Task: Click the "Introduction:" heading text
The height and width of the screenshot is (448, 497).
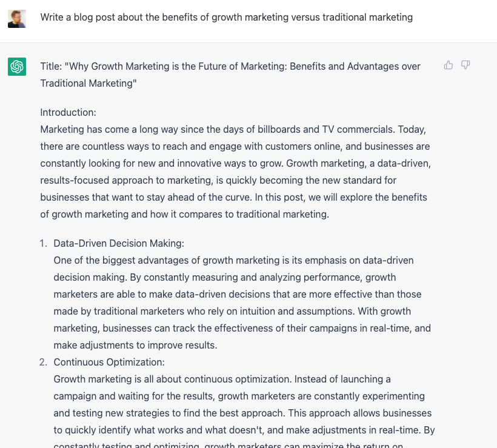Action: 68,112
